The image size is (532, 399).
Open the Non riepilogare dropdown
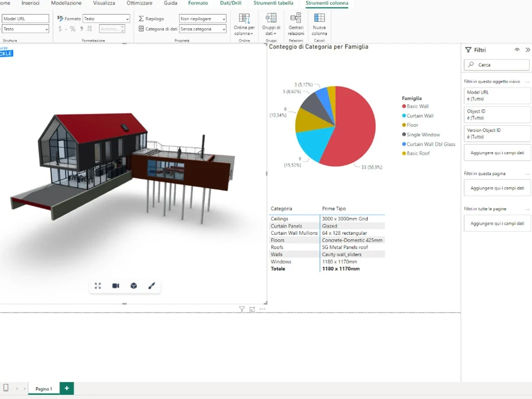pos(202,18)
